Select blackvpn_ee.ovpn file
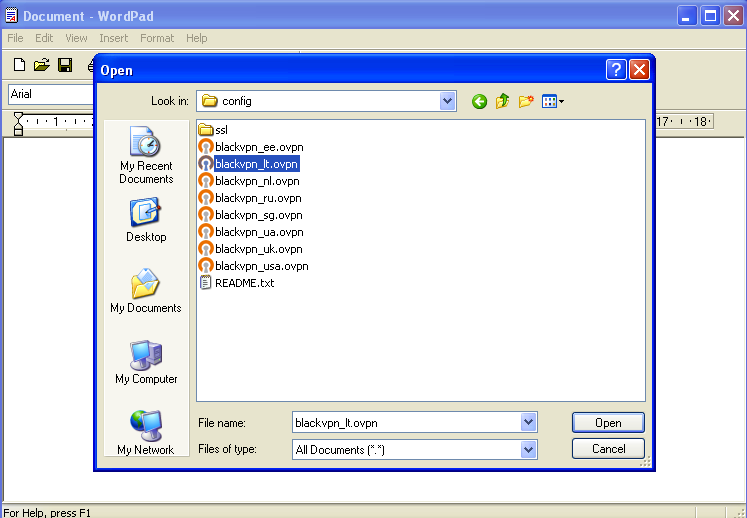The width and height of the screenshot is (747, 518). coord(251,147)
